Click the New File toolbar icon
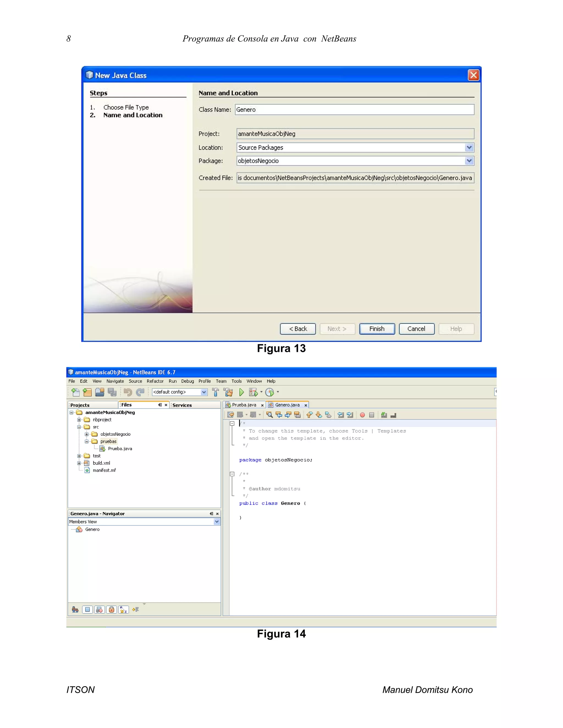This screenshot has height=728, width=563. pyautogui.click(x=75, y=392)
